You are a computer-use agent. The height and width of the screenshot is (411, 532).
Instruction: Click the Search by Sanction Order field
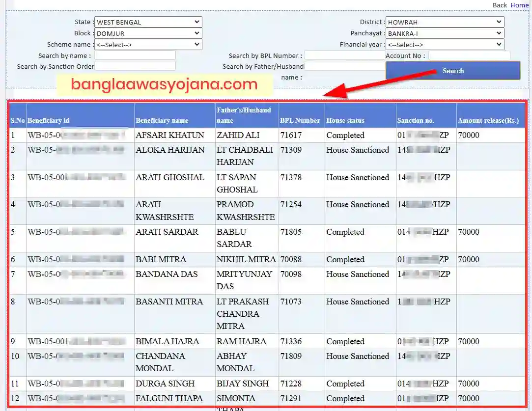coord(135,65)
